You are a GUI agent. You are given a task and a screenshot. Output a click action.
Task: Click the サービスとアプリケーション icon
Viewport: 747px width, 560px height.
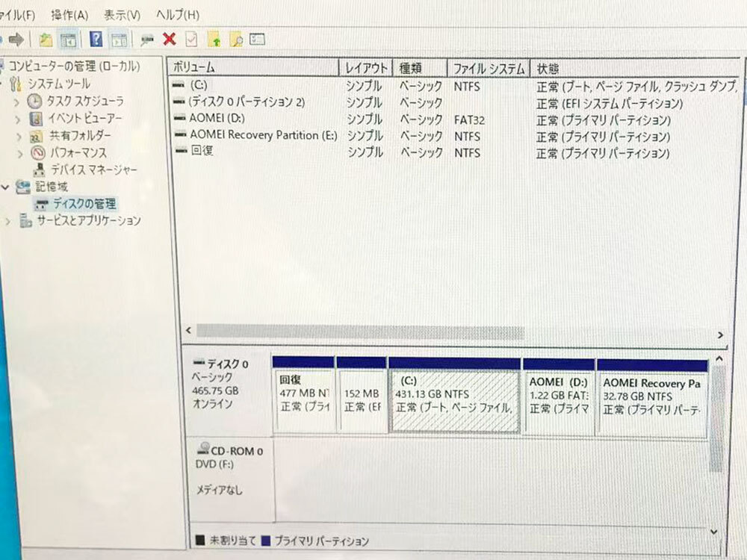tap(25, 221)
